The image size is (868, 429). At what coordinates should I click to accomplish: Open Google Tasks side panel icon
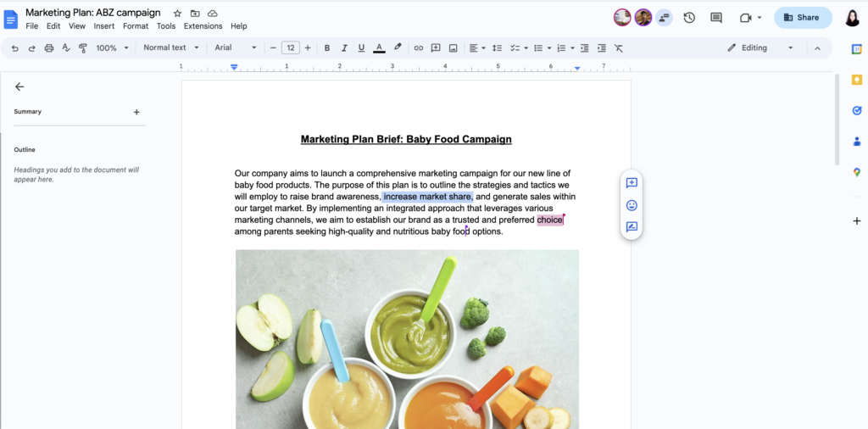pyautogui.click(x=856, y=111)
